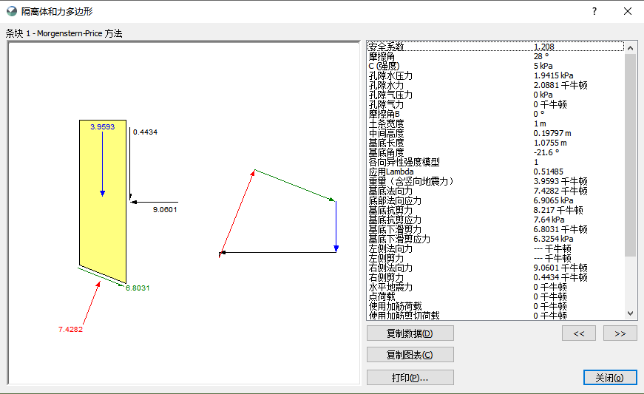
Task: Select the 基底法向力 row value 7.4282
Action: coord(560,191)
